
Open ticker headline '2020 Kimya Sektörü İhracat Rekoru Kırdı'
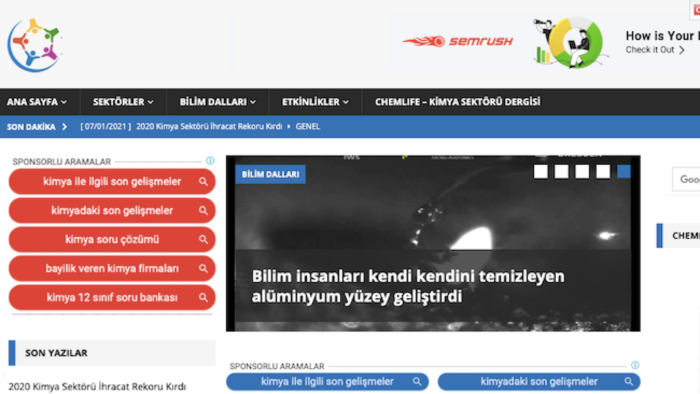click(x=209, y=127)
